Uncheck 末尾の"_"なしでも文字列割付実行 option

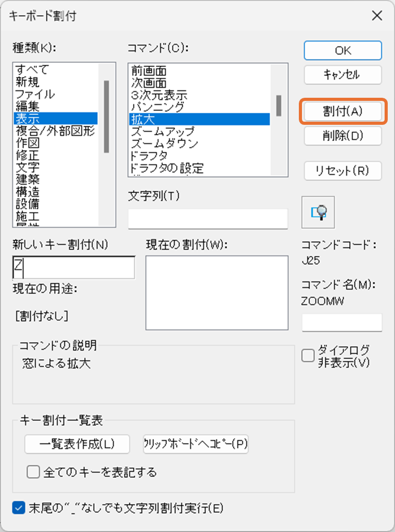click(x=19, y=508)
